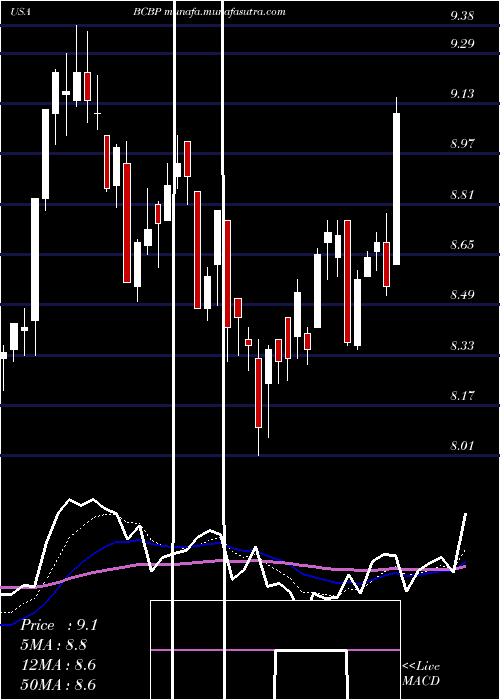Select the 8.65 price axis label
This screenshot has width=500, height=700.
pyautogui.click(x=462, y=244)
